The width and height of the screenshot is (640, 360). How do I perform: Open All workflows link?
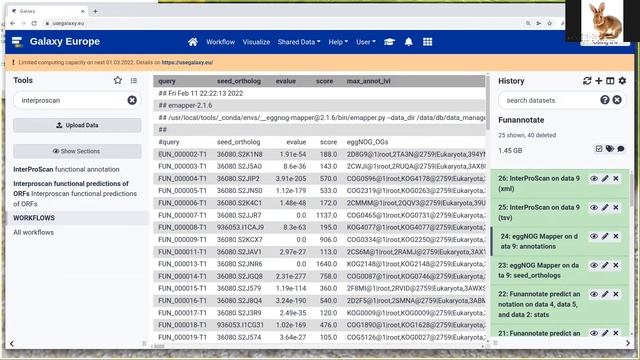33,232
